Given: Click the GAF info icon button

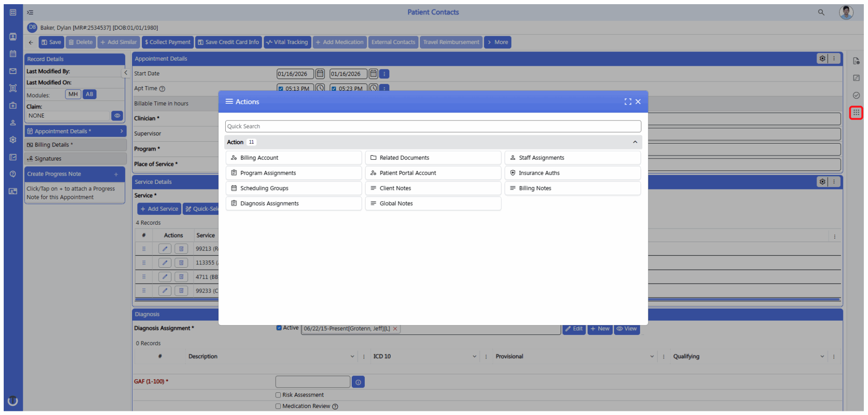Looking at the screenshot, I should [x=358, y=382].
